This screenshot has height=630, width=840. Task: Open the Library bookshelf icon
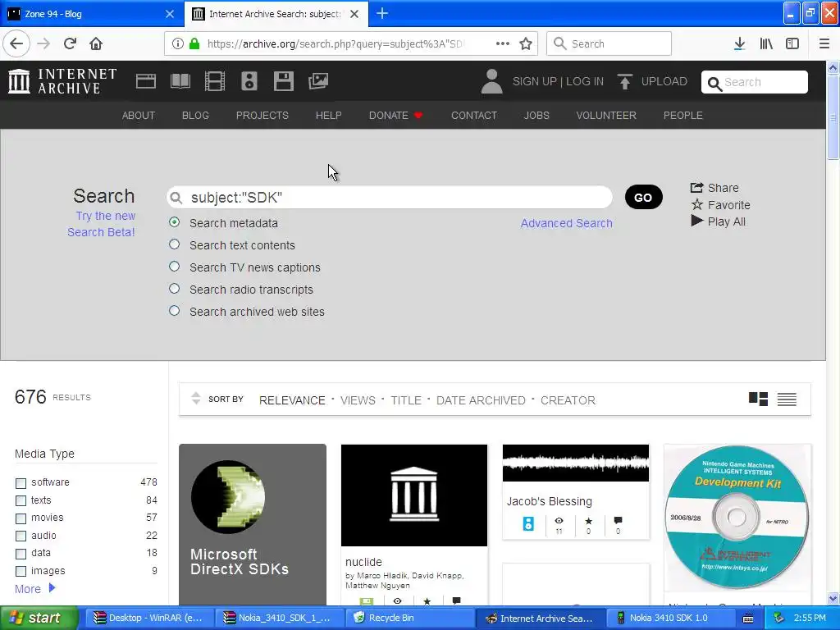point(767,43)
